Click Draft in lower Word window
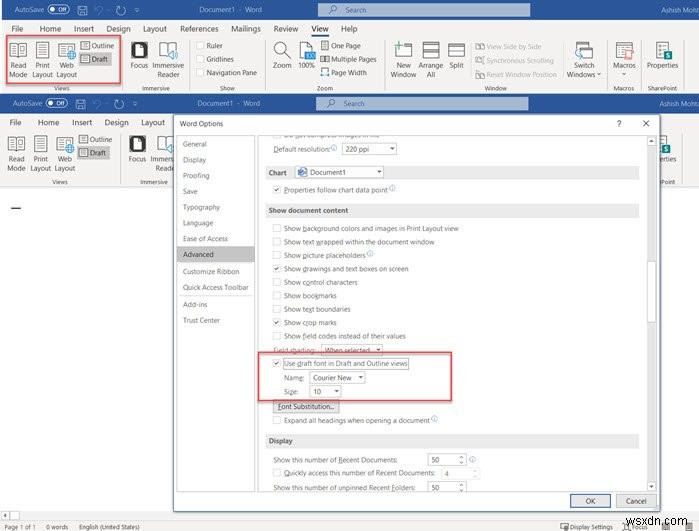Image resolution: width=699 pixels, height=531 pixels. (x=93, y=152)
